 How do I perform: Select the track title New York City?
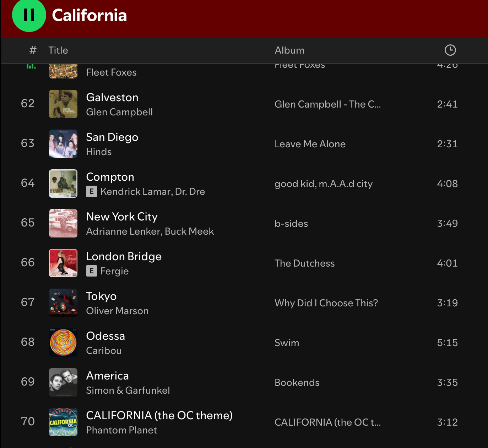tap(122, 217)
